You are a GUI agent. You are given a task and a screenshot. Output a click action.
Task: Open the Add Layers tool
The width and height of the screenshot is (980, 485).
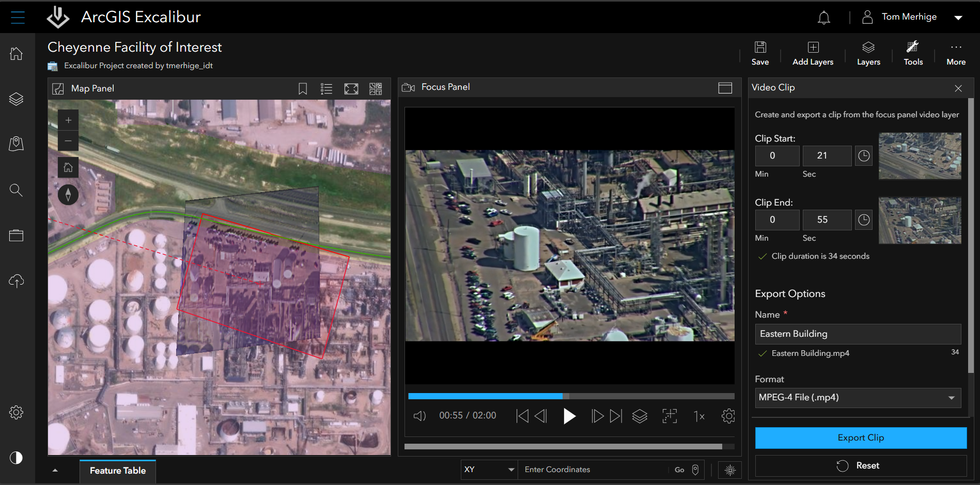pos(813,53)
